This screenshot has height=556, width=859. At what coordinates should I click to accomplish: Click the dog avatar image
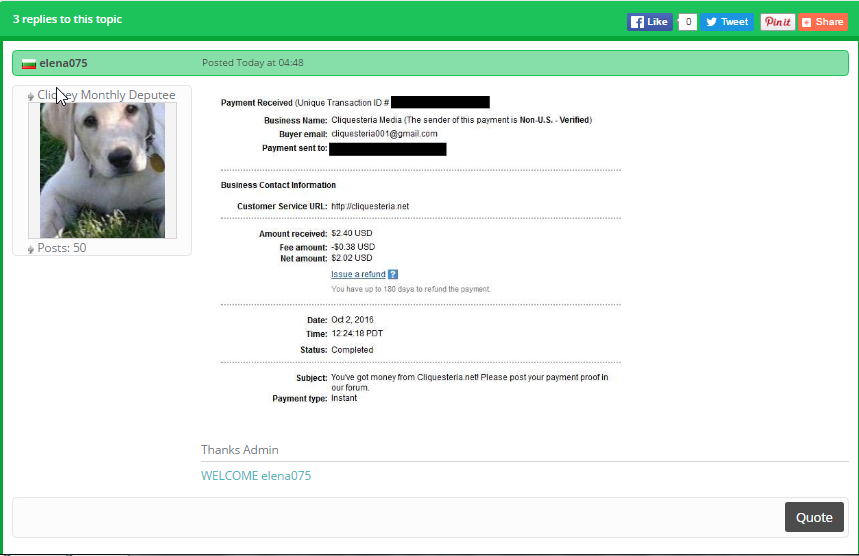(x=102, y=170)
